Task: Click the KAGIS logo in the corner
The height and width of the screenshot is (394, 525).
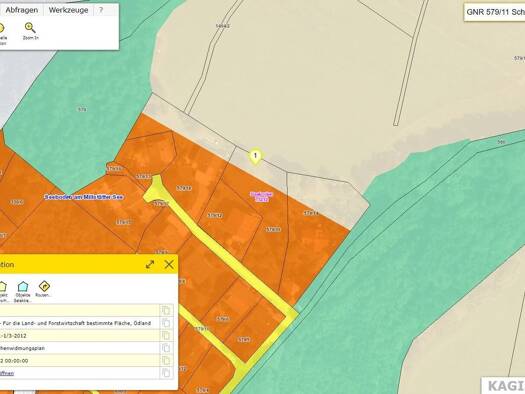Action: coord(505,386)
